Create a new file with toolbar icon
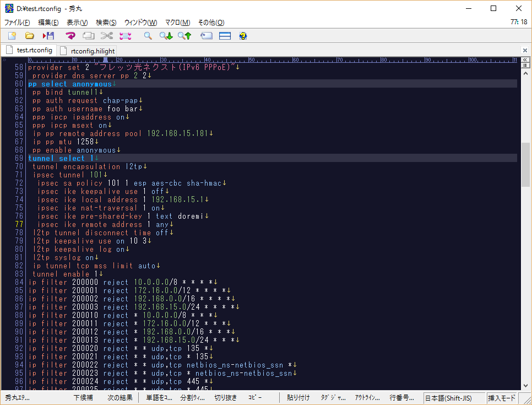The image size is (532, 405). [12, 36]
